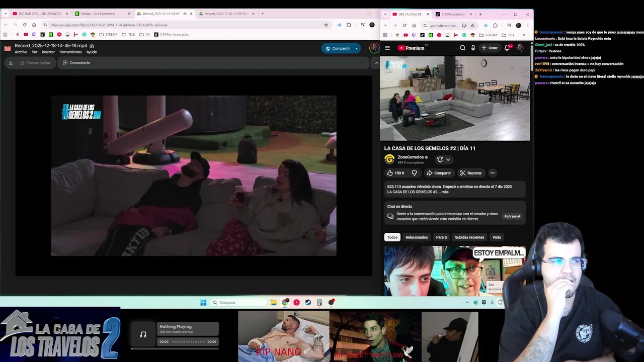Screen dimensions: 644x362
Task: Click the Compartir share button in Drive
Action: [x=338, y=48]
